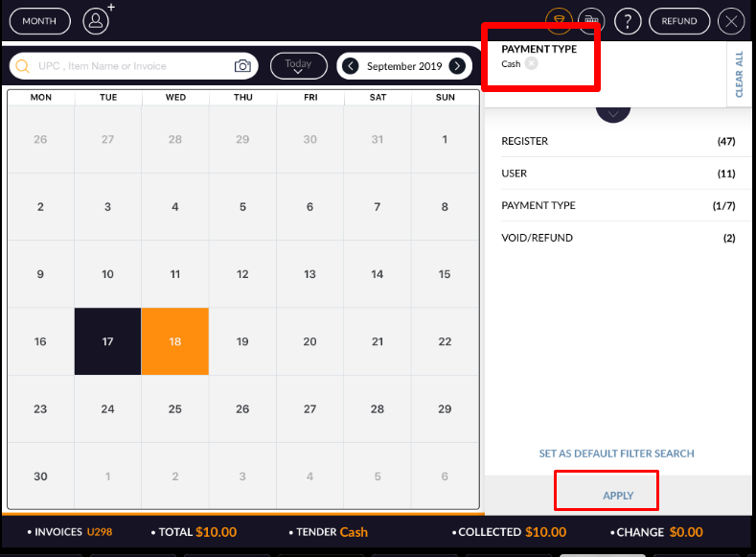Click the camera scan icon in search

pos(243,66)
